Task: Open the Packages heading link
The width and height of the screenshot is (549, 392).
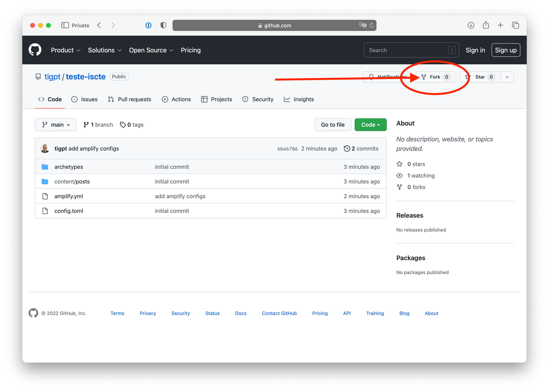Action: [x=411, y=258]
